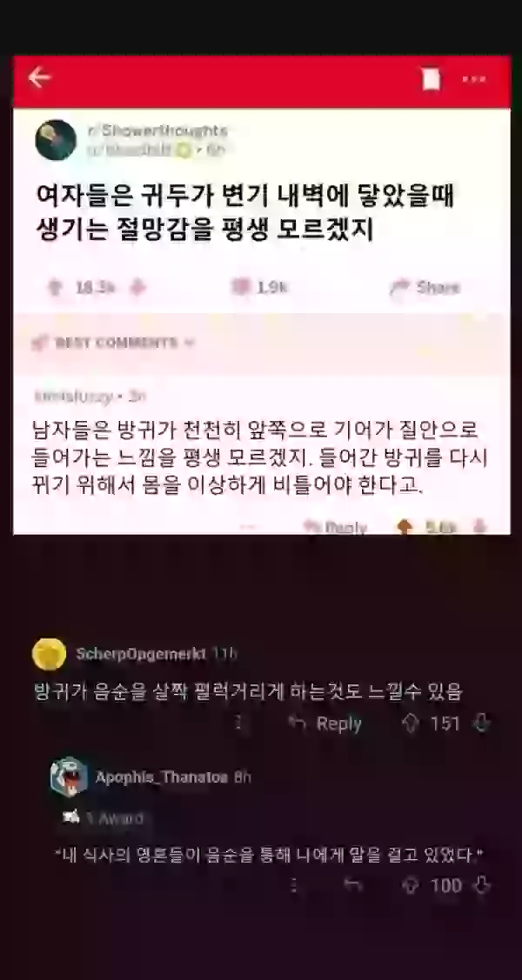The image size is (522, 980).
Task: Downvote the comment with 151 points
Action: pos(481,723)
